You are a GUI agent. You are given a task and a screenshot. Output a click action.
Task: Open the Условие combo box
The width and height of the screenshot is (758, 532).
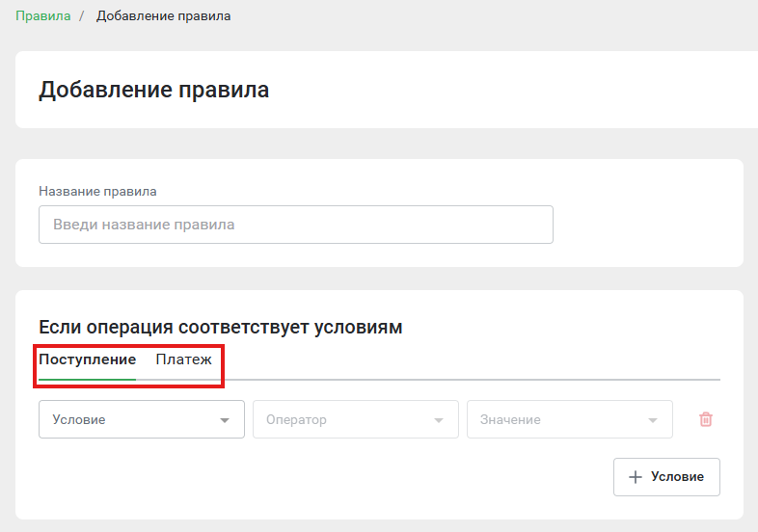pos(142,419)
